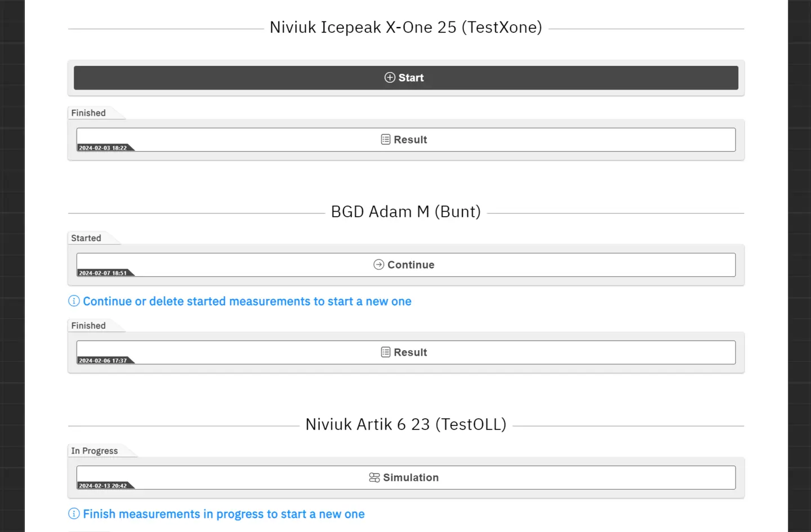Screen dimensions: 811x532
Task: Click the 2024-02-07 18:51 timestamp badge
Action: tap(103, 273)
